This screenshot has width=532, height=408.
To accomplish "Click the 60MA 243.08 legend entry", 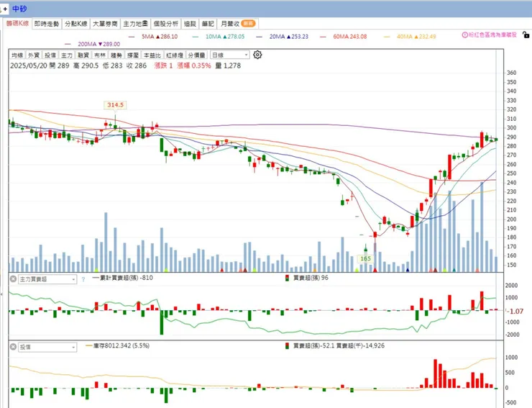I will click(344, 37).
